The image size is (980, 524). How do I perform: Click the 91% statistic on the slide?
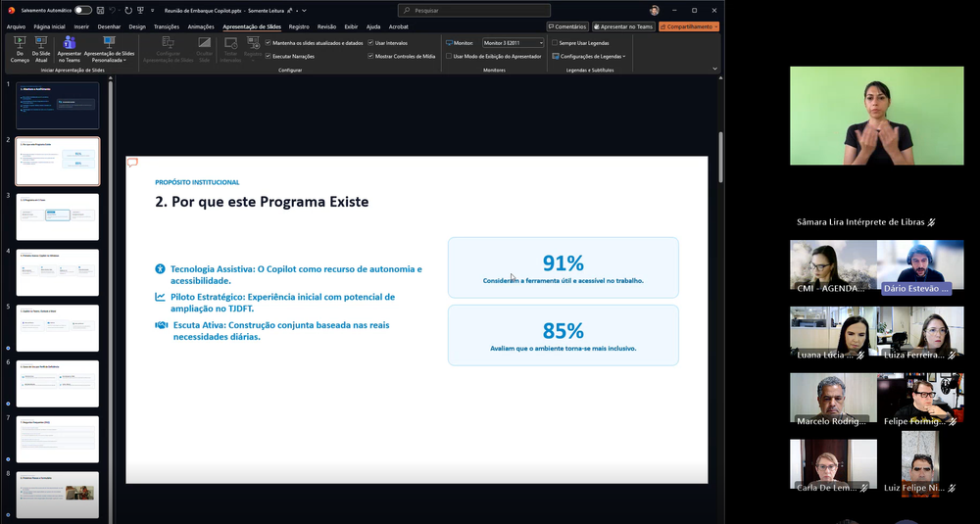tap(563, 262)
